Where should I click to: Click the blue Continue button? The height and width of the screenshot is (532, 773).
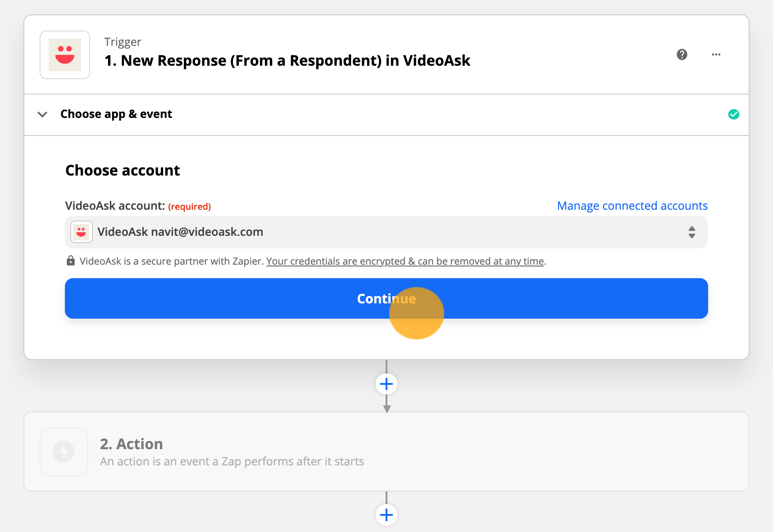point(386,298)
